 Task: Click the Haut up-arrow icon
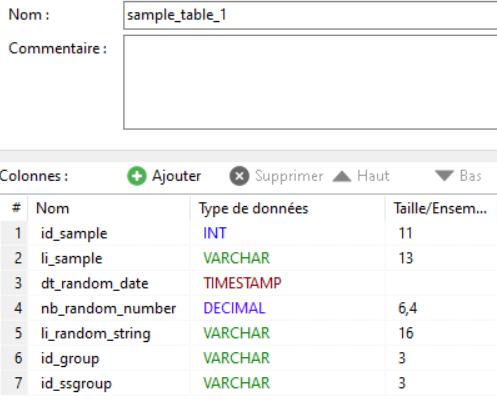342,176
